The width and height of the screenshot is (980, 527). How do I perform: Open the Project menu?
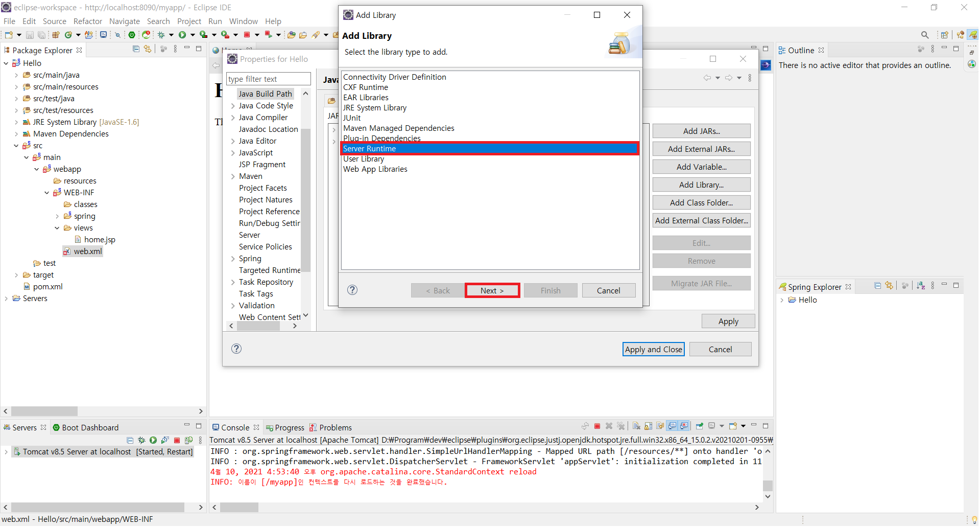point(189,21)
